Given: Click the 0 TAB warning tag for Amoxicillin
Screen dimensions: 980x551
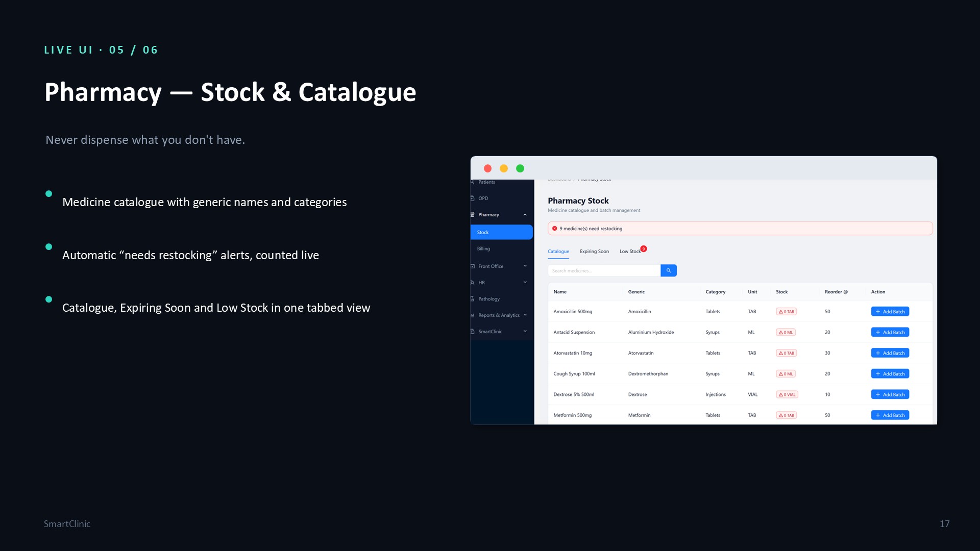Looking at the screenshot, I should click(x=787, y=311).
